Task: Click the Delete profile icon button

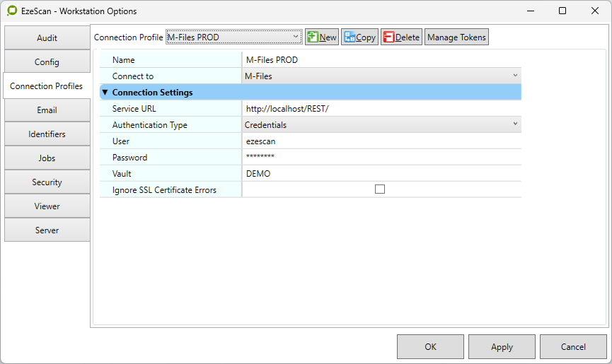Action: click(401, 37)
